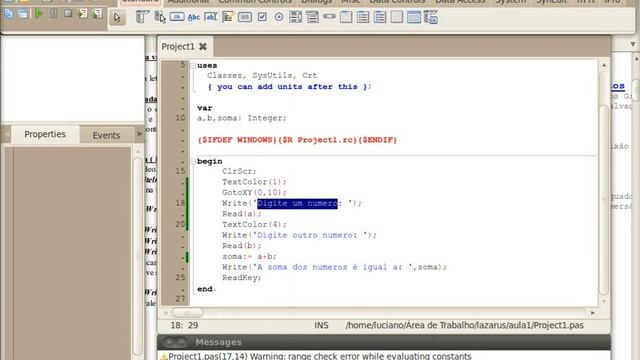Pick the TPopupMenu component icon
Viewport: 640px width, 360px height.
(160, 17)
